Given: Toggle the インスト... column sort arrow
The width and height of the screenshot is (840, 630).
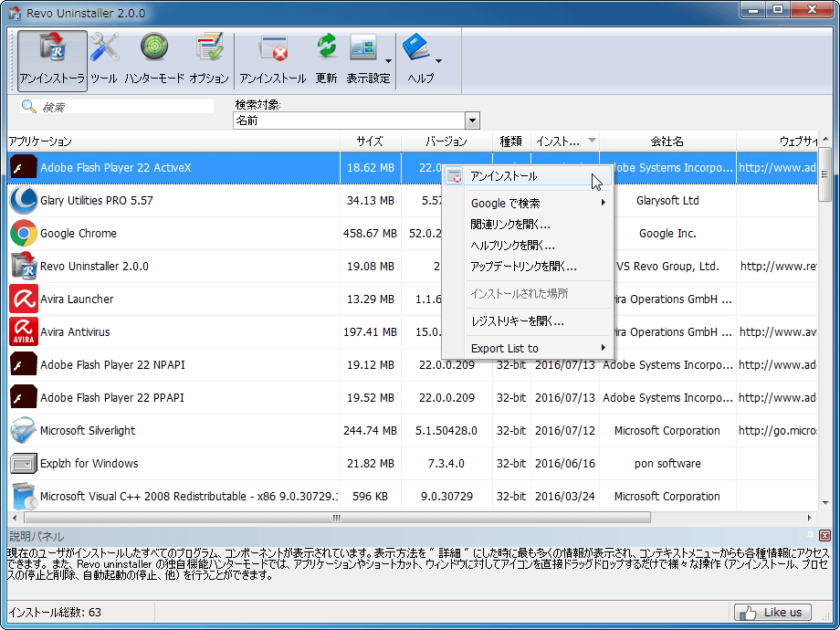Looking at the screenshot, I should click(592, 141).
